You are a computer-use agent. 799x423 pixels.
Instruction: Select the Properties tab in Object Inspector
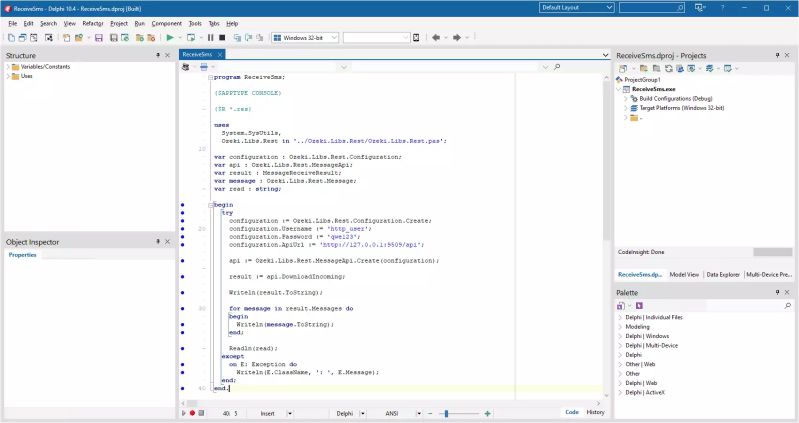click(22, 255)
